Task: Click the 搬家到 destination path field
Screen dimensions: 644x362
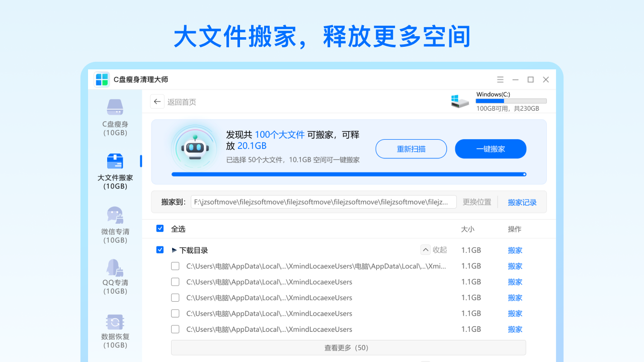Action: (324, 202)
